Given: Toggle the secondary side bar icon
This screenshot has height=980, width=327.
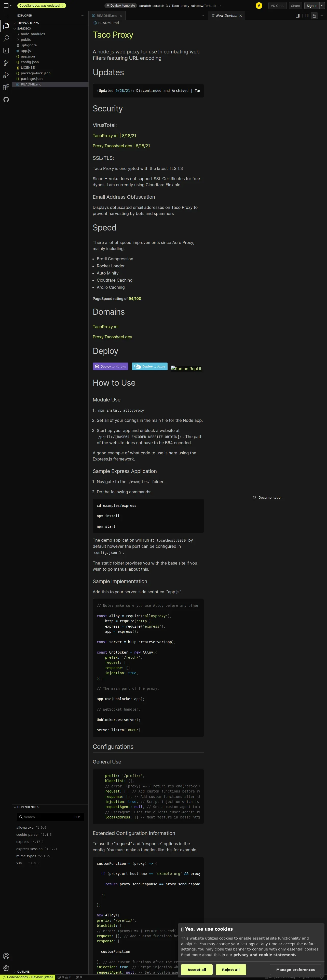Looking at the screenshot, I should pyautogui.click(x=298, y=16).
